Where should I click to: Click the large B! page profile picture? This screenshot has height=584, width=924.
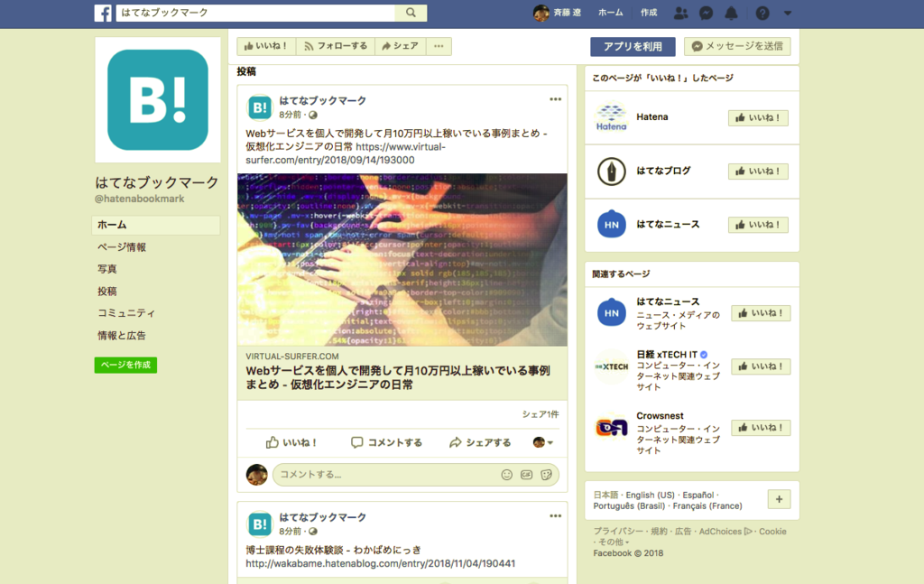click(x=158, y=99)
